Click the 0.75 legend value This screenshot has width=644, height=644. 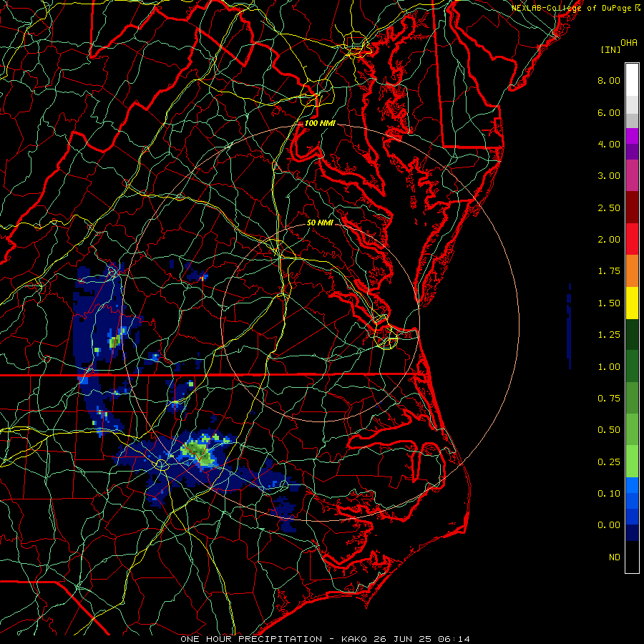[609, 399]
